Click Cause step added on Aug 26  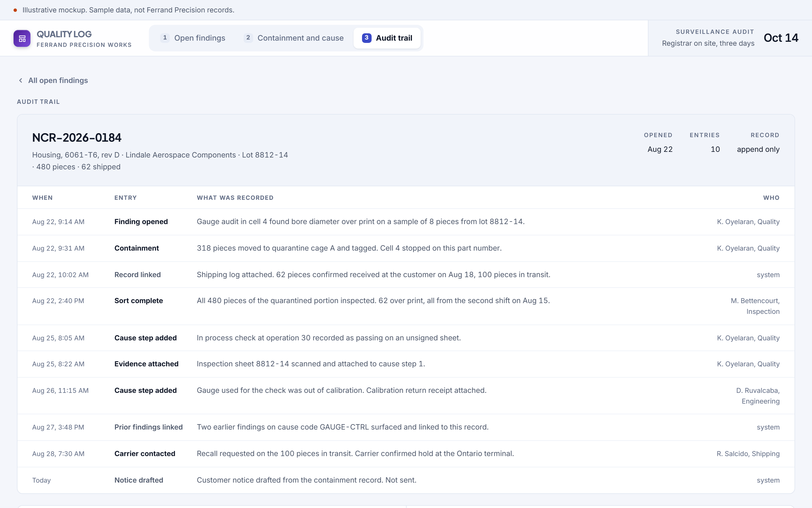[x=145, y=390]
